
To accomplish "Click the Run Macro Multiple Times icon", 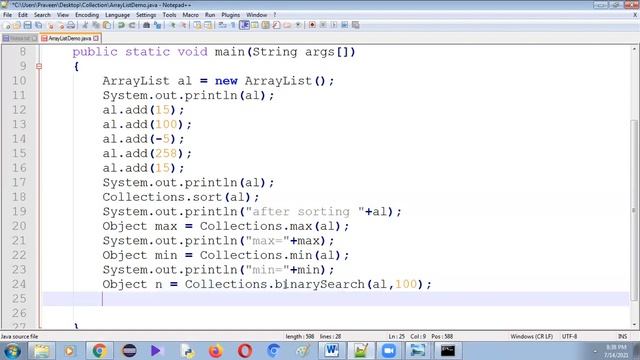I will coord(344,25).
